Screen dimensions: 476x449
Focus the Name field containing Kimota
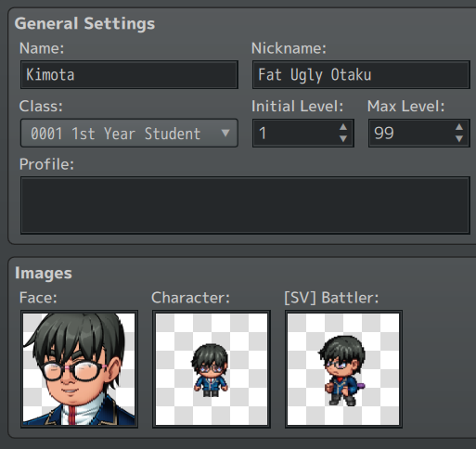(129, 75)
